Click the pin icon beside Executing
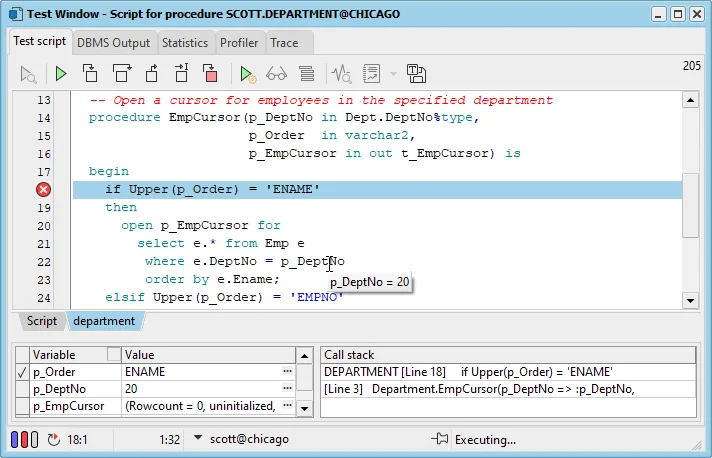This screenshot has width=712, height=458. 440,439
